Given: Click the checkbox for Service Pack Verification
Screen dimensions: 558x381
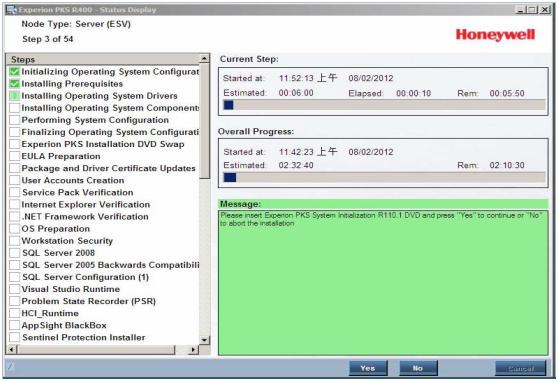Looking at the screenshot, I should click(x=15, y=192).
